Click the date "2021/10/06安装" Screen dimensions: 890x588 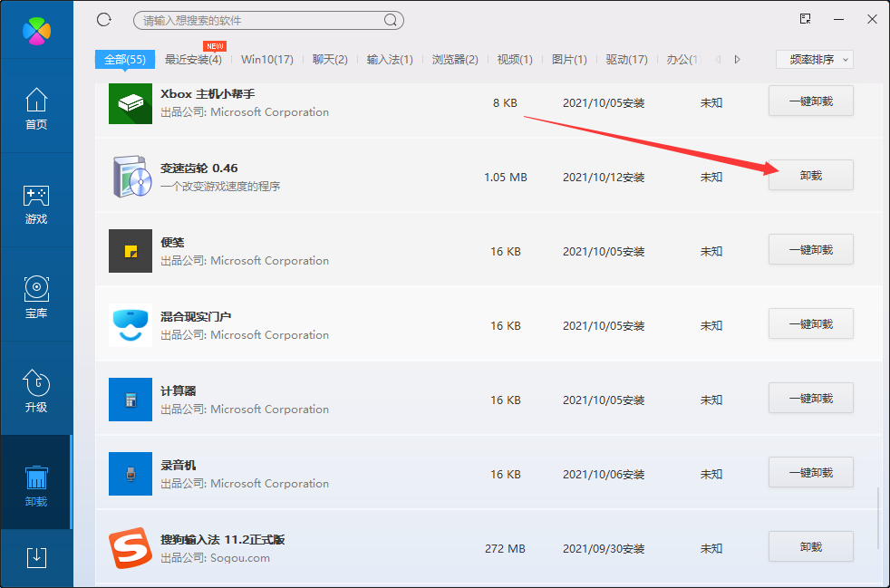click(604, 475)
